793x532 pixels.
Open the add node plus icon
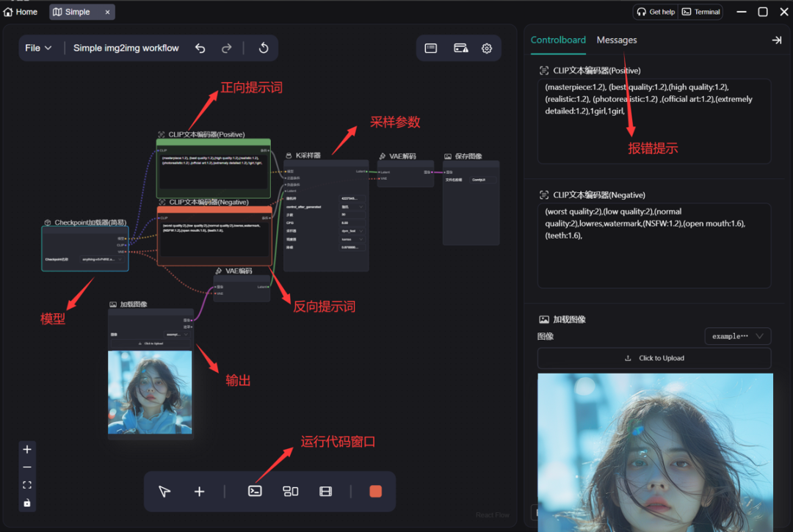199,491
